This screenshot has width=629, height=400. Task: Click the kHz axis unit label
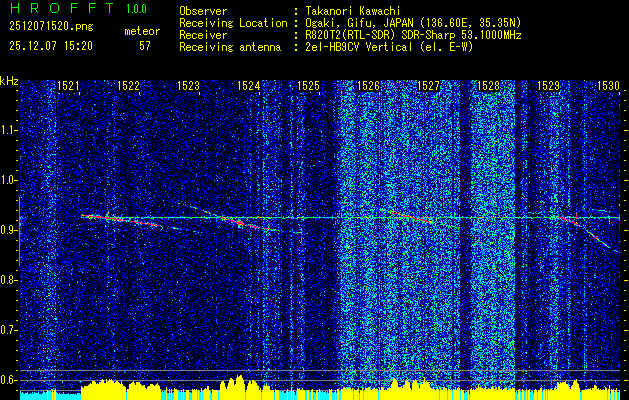[x=9, y=80]
